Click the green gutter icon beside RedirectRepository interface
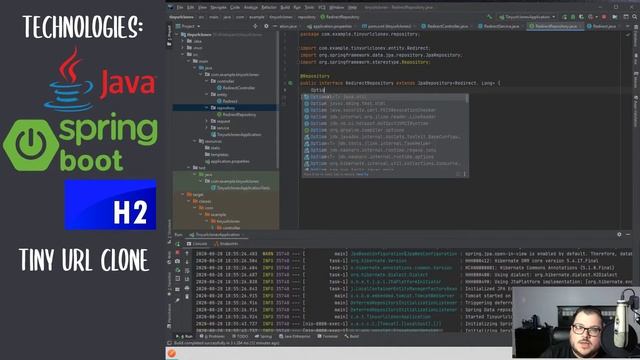Viewport: 640px width, 360px height. point(290,83)
